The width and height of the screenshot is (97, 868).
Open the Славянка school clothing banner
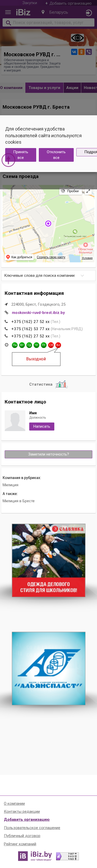click(x=49, y=560)
